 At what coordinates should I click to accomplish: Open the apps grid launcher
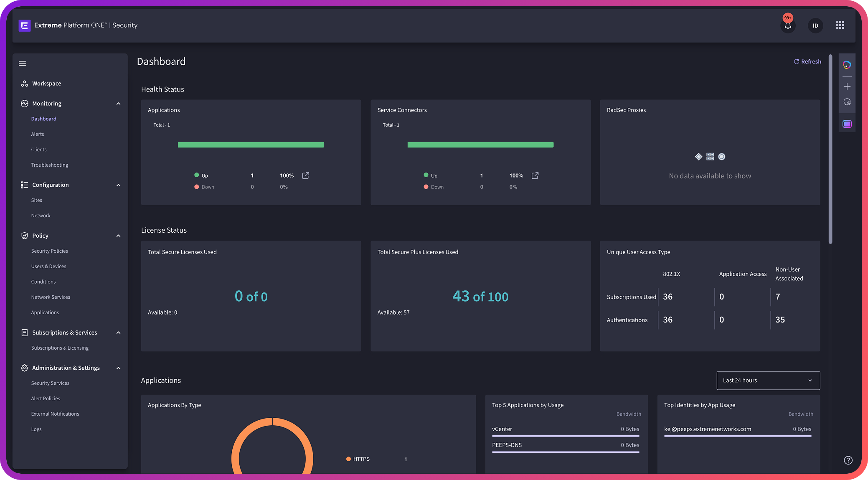[840, 25]
